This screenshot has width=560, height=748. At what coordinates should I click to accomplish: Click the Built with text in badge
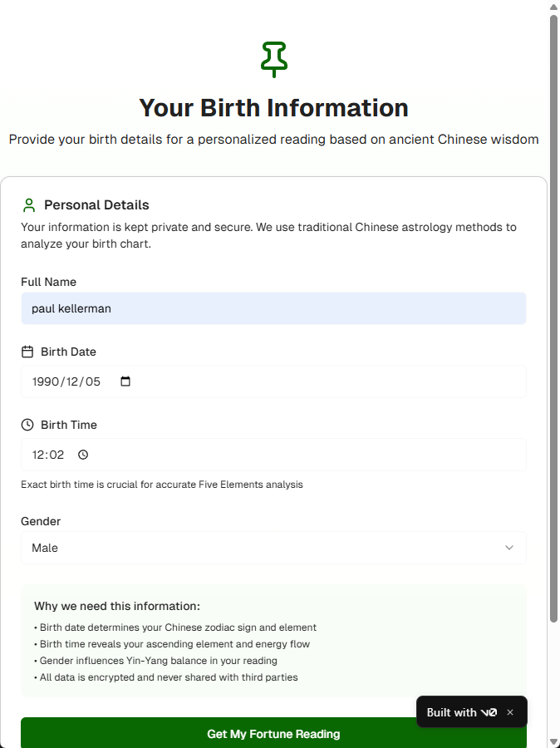coord(451,712)
